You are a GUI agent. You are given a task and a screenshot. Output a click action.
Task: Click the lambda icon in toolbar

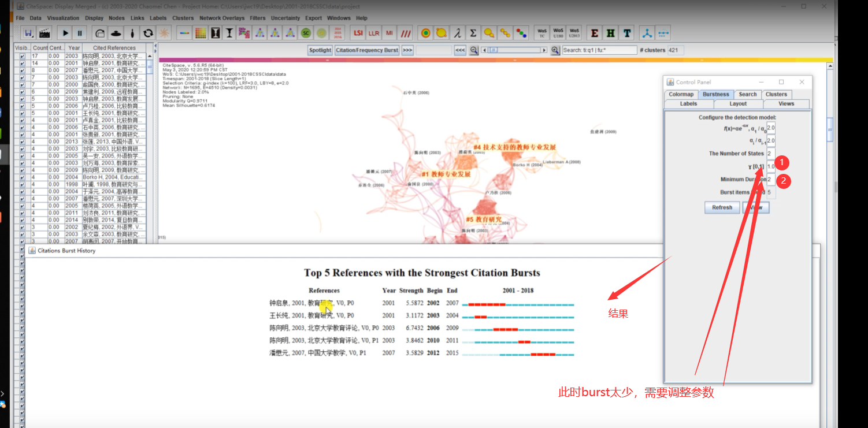coord(458,33)
